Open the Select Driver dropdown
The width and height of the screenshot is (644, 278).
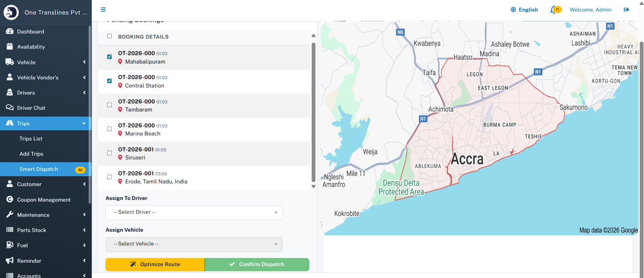click(194, 212)
